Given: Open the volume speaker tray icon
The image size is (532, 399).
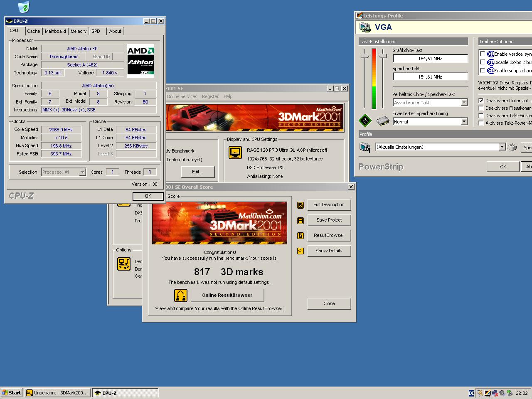Looking at the screenshot, I should point(502,393).
